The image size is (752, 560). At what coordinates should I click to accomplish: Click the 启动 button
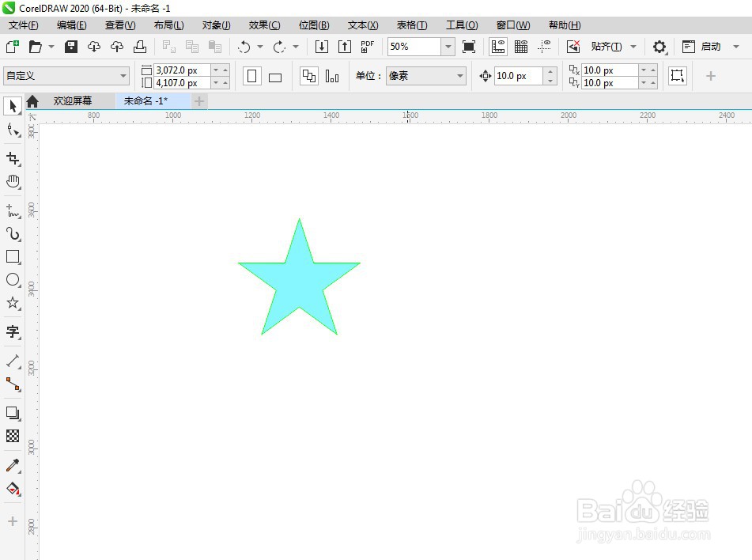click(x=703, y=47)
